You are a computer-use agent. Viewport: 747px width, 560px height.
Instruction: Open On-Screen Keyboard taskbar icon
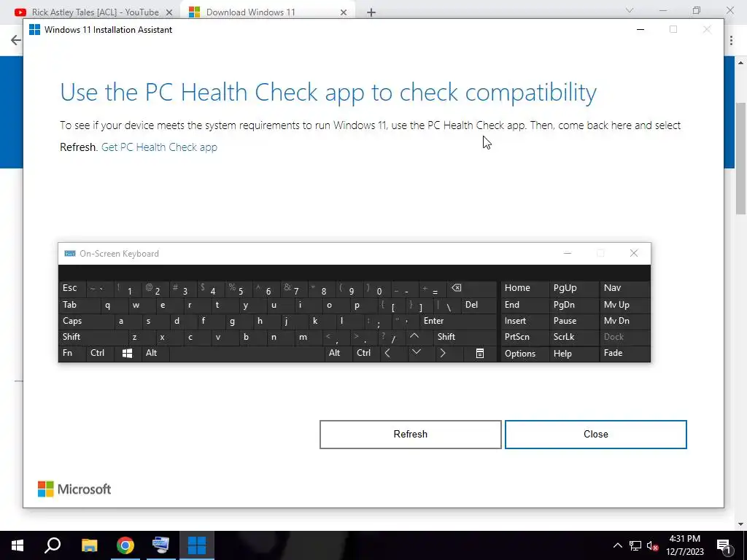point(160,545)
